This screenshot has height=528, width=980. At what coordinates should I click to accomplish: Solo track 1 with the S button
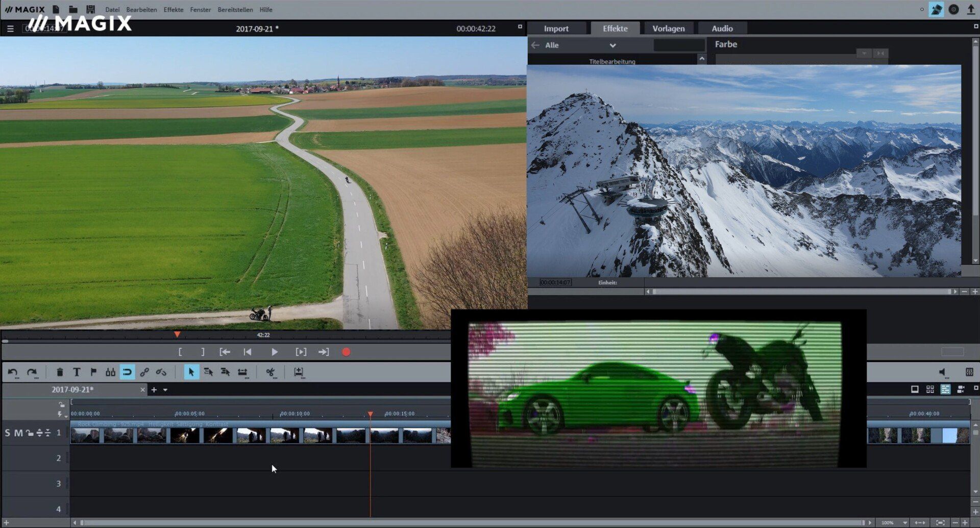click(7, 433)
